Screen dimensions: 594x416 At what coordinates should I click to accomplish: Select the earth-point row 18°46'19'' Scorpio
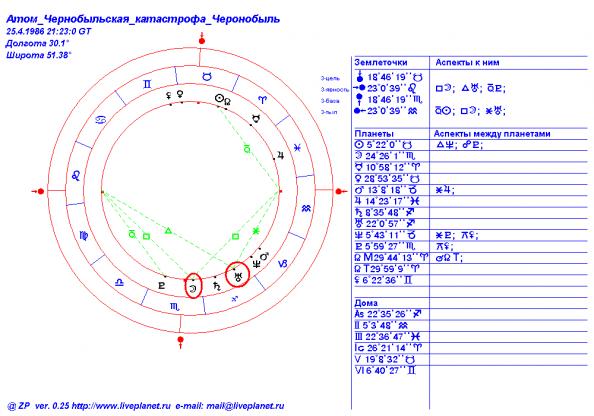(389, 100)
